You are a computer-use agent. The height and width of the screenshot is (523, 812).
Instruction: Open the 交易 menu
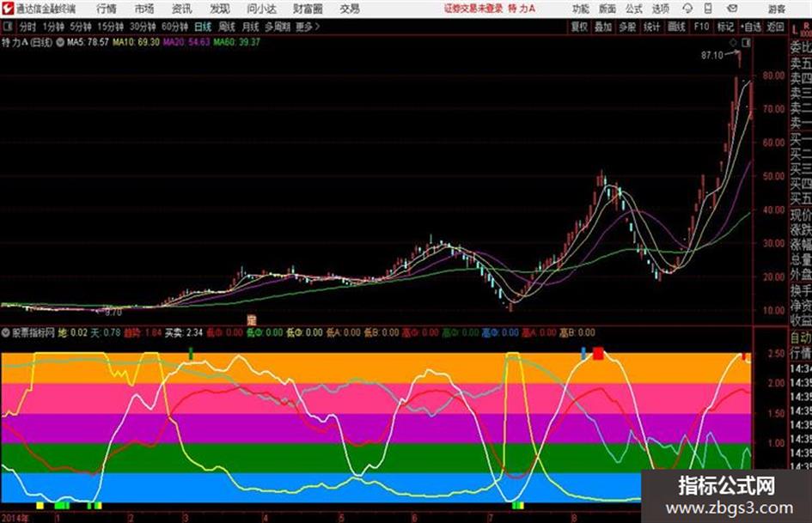point(350,9)
